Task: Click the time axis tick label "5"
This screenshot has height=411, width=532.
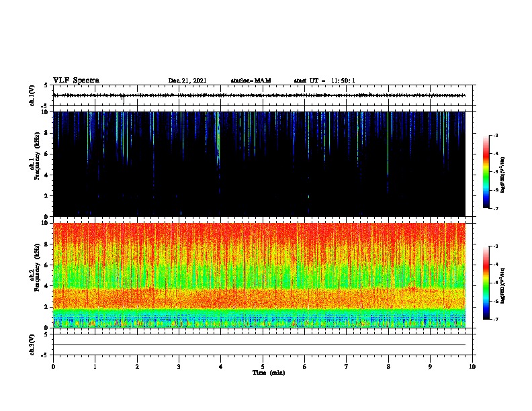Action: point(263,367)
